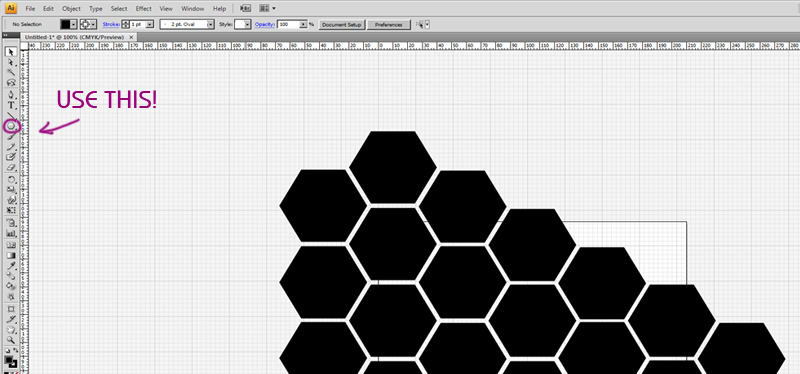Select the Pencil tool

pyautogui.click(x=11, y=147)
